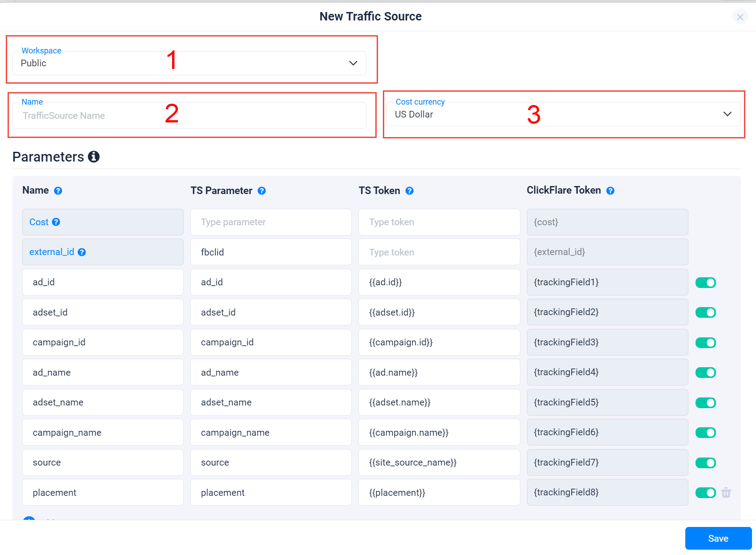The width and height of the screenshot is (756, 555).
Task: Click the {trackingField1} token field
Action: (607, 282)
